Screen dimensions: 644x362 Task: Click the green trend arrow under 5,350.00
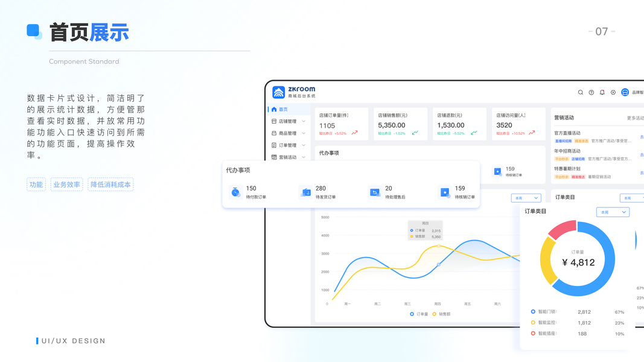(415, 133)
